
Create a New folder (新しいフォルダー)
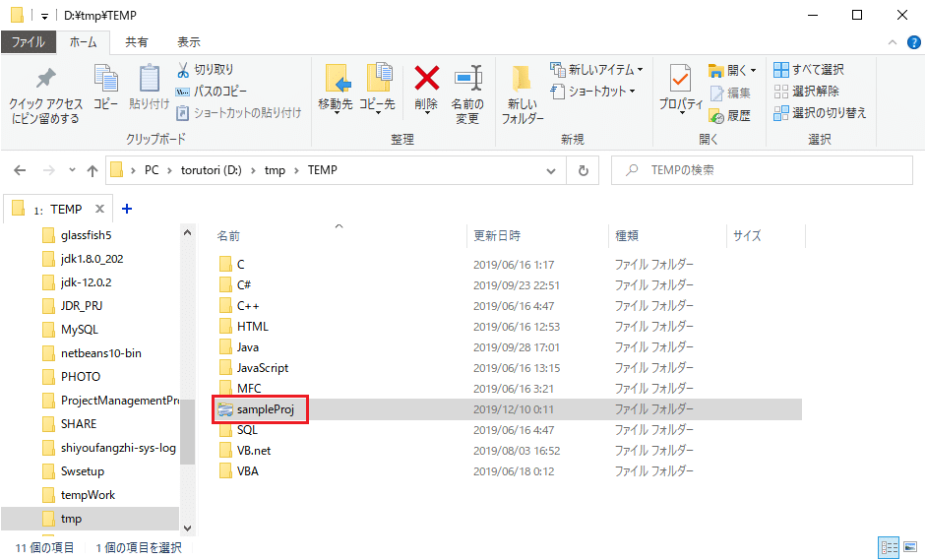point(523,94)
